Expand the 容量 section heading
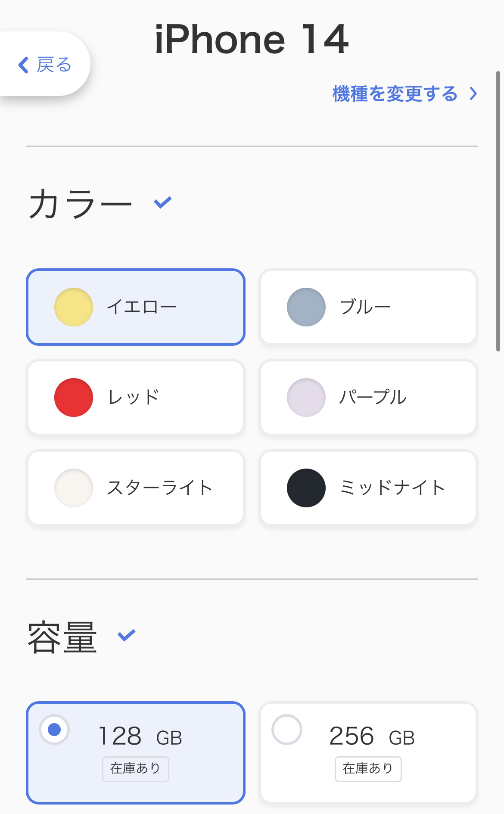The height and width of the screenshot is (814, 504). pos(62,637)
